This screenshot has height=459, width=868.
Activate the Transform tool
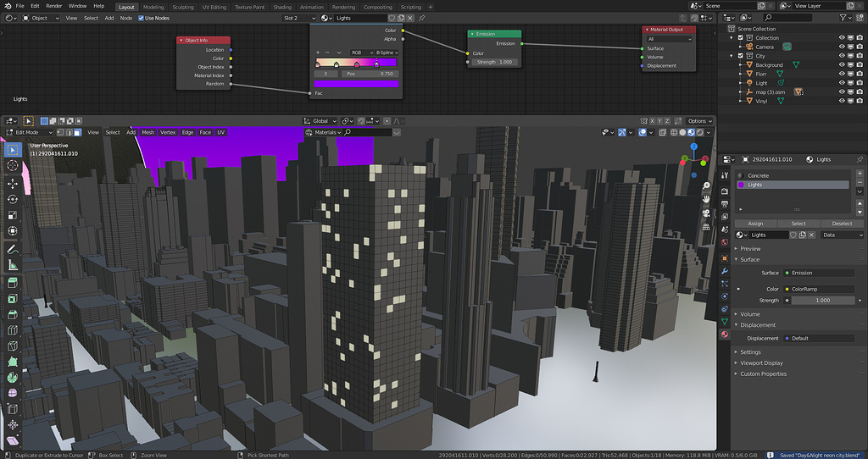[x=12, y=231]
